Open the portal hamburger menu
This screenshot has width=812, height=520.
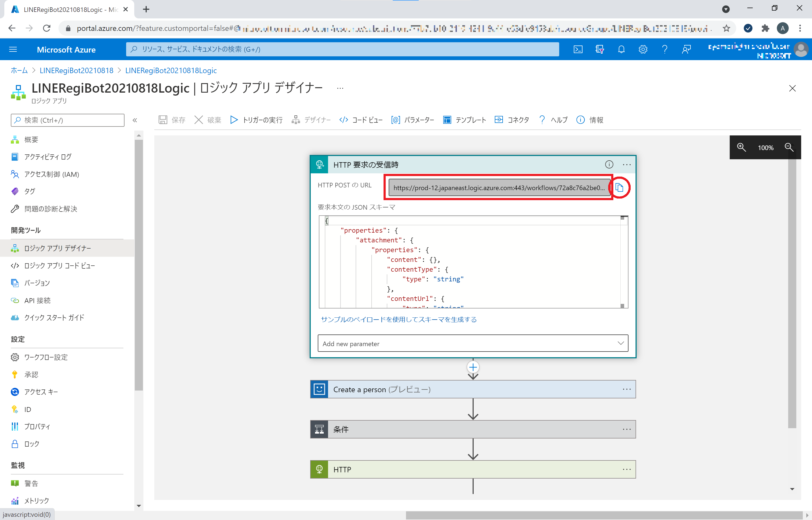13,49
